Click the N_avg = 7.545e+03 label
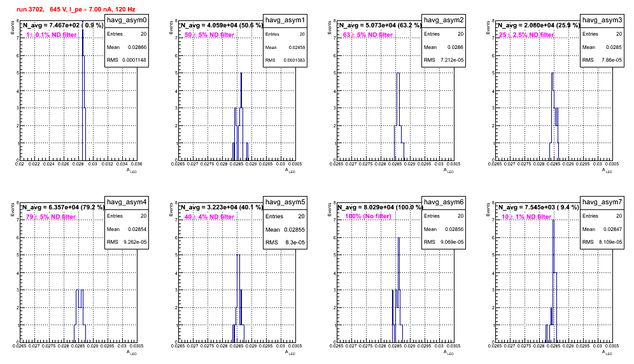The image size is (634, 364). [x=539, y=207]
